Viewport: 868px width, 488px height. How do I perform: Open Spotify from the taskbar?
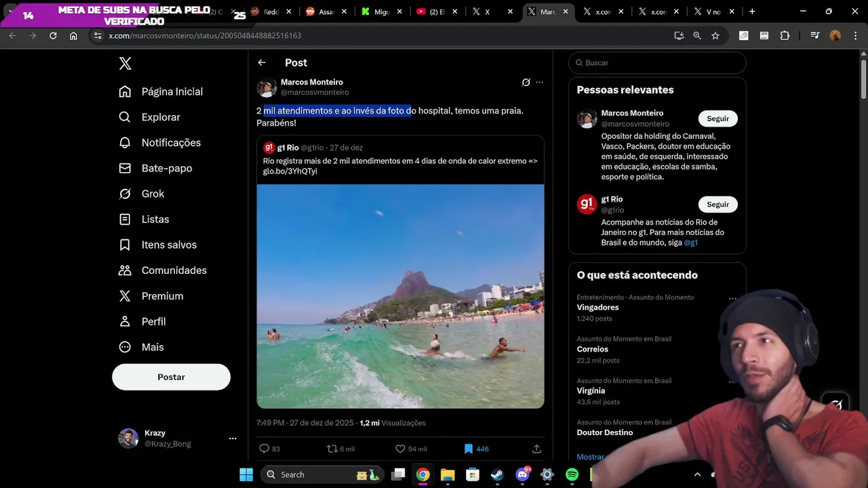[572, 474]
